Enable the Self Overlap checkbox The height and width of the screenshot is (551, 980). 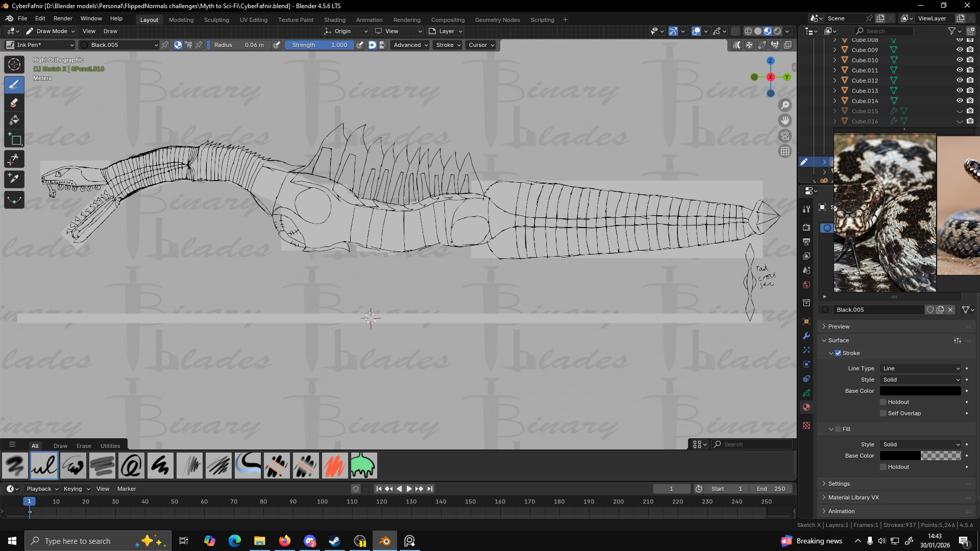[x=883, y=413]
